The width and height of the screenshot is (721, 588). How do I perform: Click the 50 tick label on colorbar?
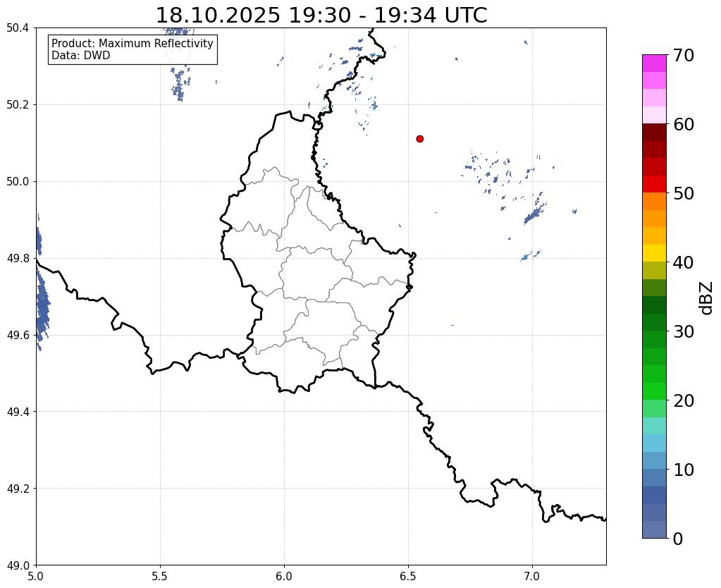click(684, 193)
